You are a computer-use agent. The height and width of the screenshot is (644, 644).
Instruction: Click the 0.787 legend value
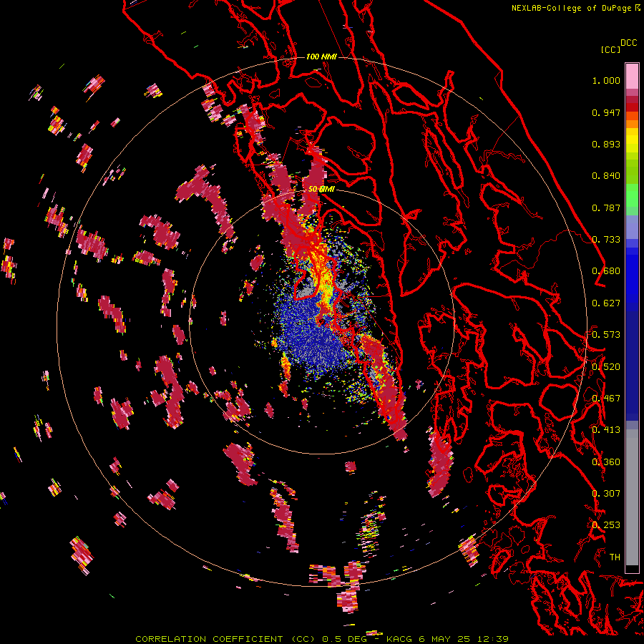tap(606, 208)
